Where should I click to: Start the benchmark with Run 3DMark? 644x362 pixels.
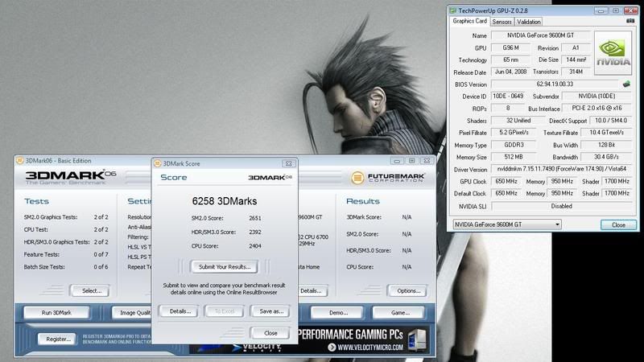(x=56, y=312)
